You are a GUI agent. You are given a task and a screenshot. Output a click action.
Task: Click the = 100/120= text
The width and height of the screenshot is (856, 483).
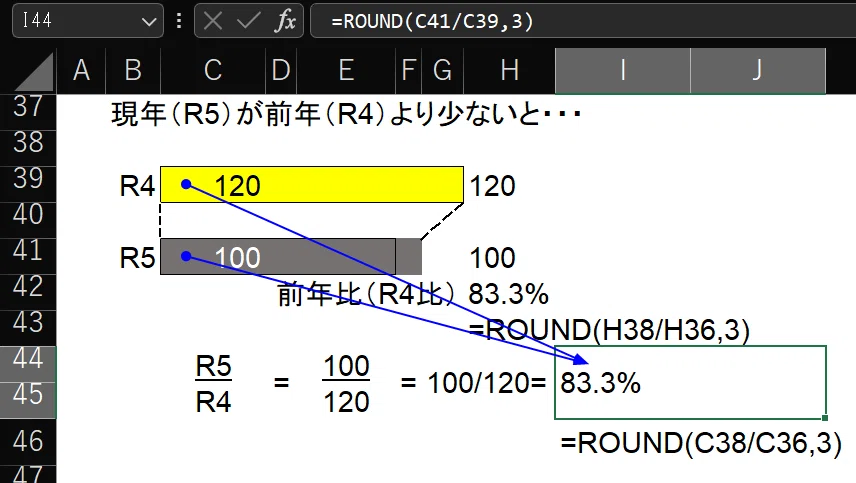(x=473, y=383)
